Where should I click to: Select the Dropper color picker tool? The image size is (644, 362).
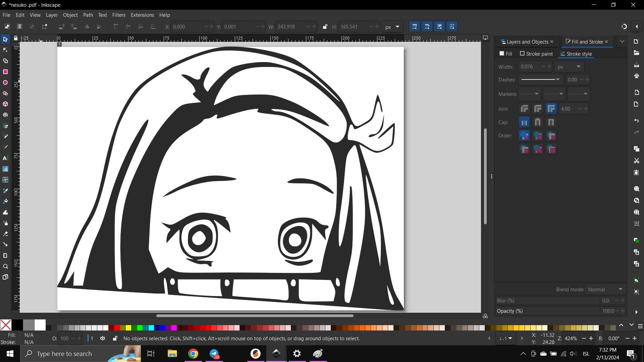tap(5, 191)
